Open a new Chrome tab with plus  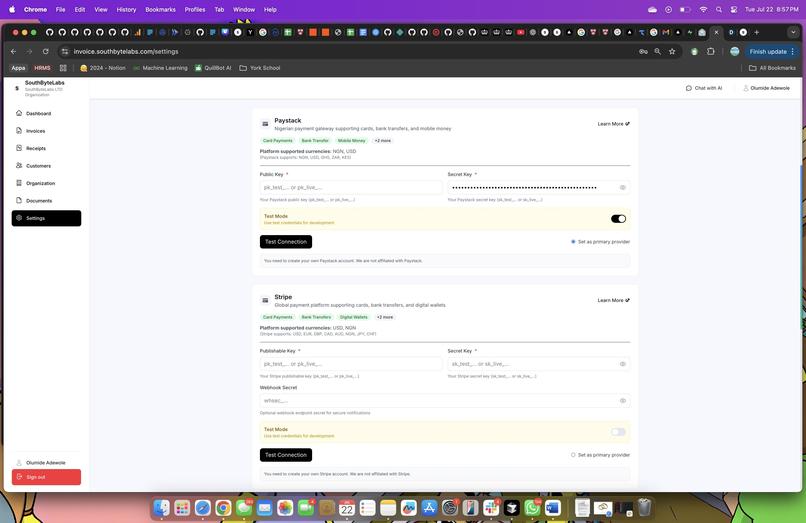tap(756, 32)
